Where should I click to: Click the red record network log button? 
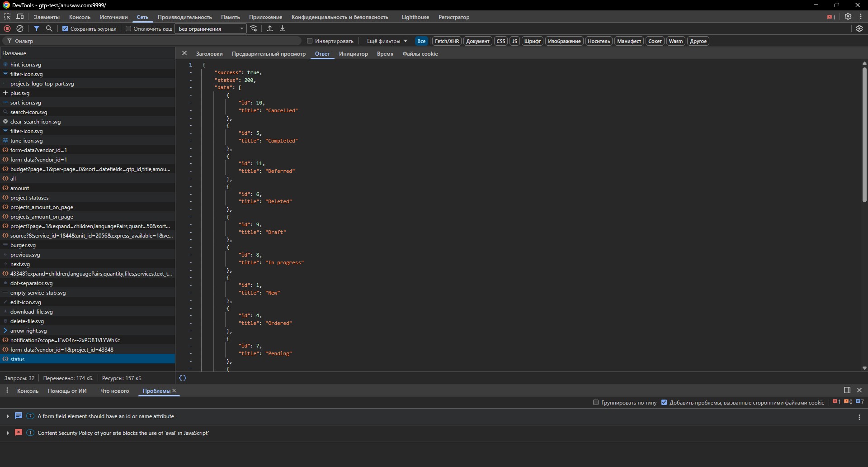click(x=7, y=29)
